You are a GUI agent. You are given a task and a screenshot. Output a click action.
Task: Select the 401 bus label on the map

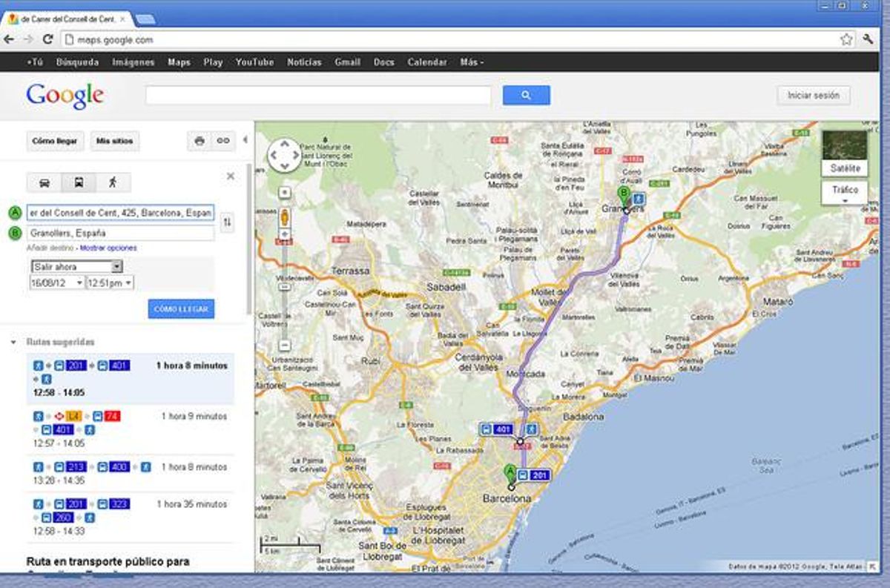click(x=496, y=429)
